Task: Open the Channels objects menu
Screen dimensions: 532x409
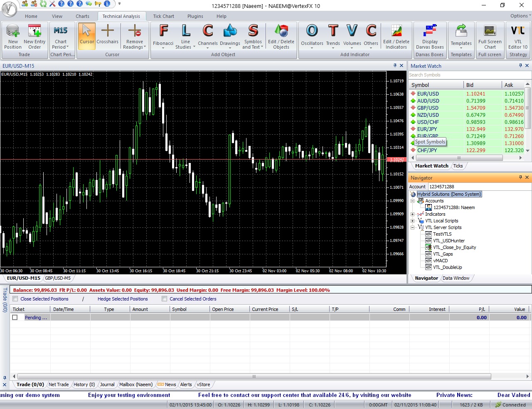Action: click(208, 37)
